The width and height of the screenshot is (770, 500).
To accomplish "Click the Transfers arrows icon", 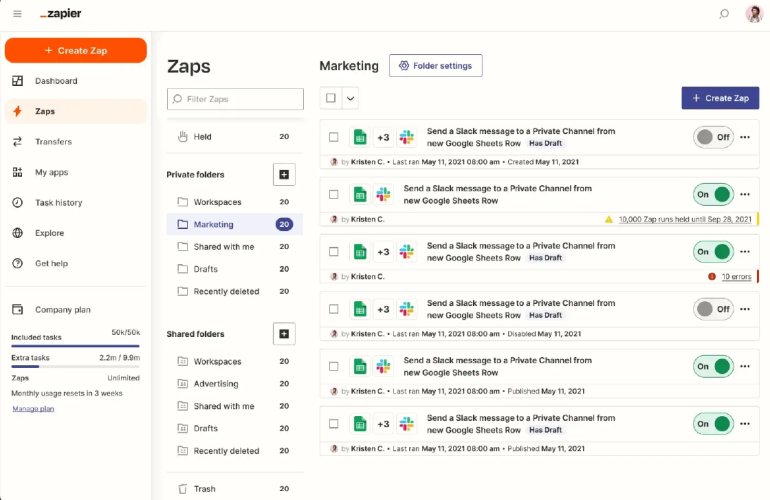I will (x=18, y=142).
